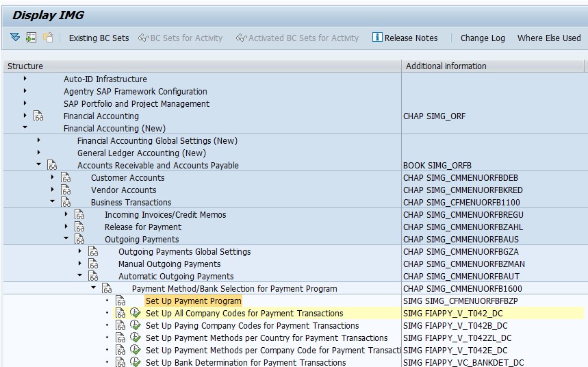Open documentation icon for Accounts Receivable and Accounts Payable

click(x=52, y=165)
